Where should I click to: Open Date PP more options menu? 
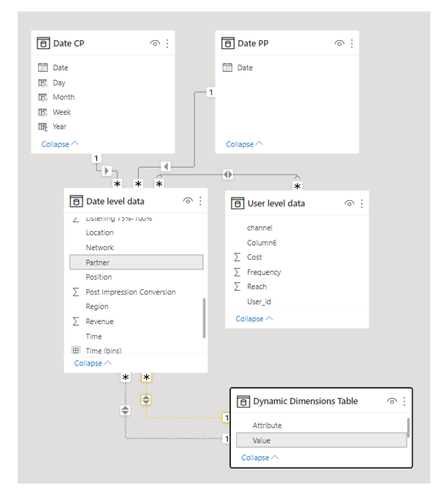(352, 43)
